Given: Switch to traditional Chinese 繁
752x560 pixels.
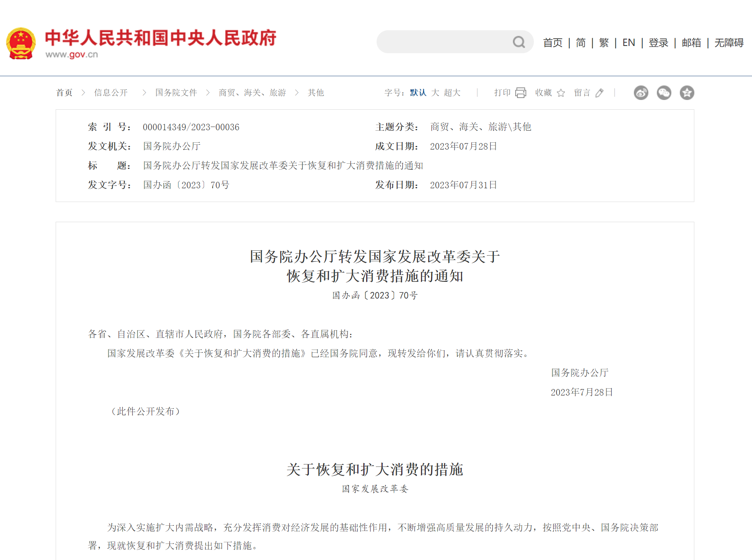Looking at the screenshot, I should click(604, 43).
